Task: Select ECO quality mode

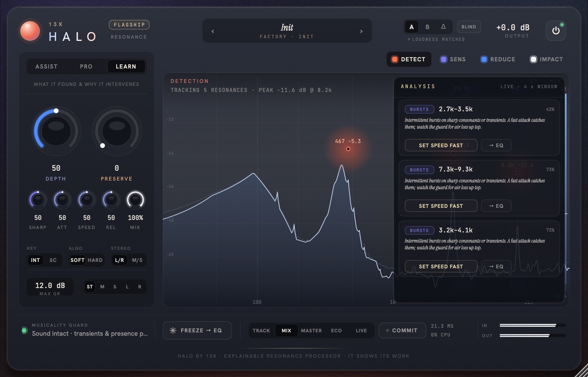Action: 336,330
